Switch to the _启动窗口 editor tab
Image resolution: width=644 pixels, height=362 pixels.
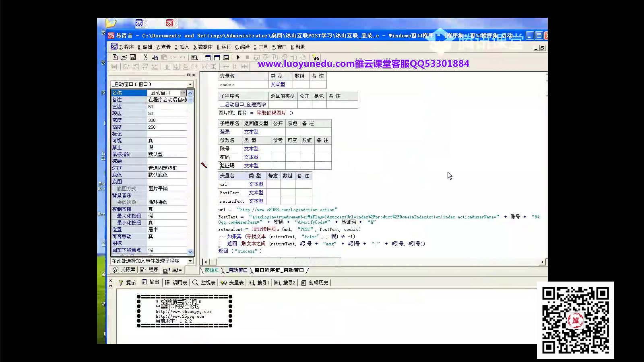237,270
